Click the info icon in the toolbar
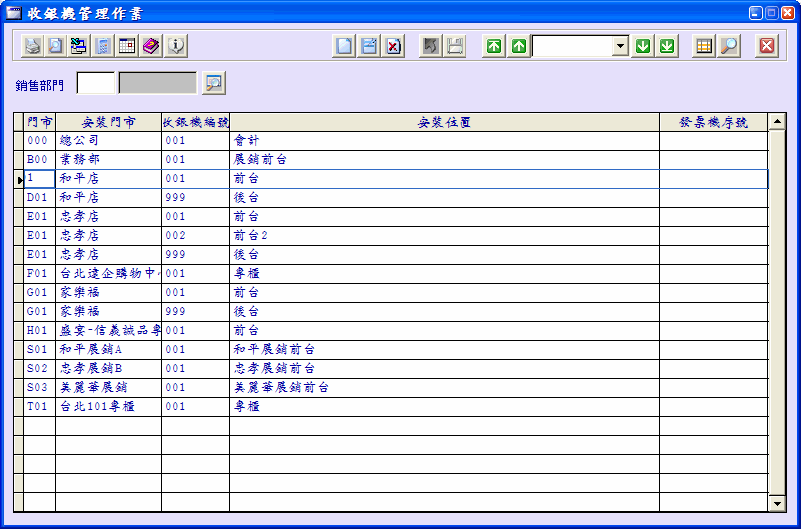801x529 pixels. point(176,46)
